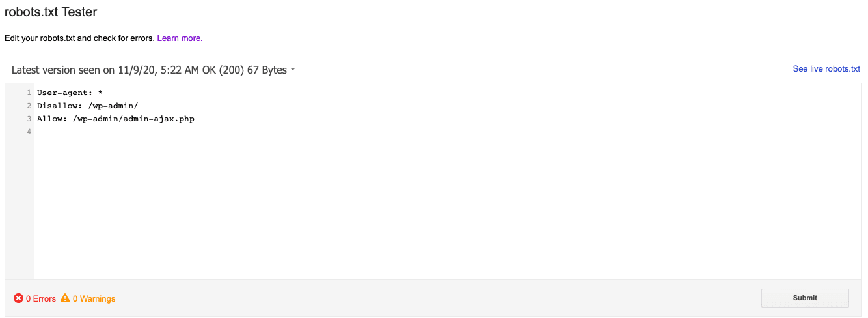Click the 0 Warnings label

(94, 299)
